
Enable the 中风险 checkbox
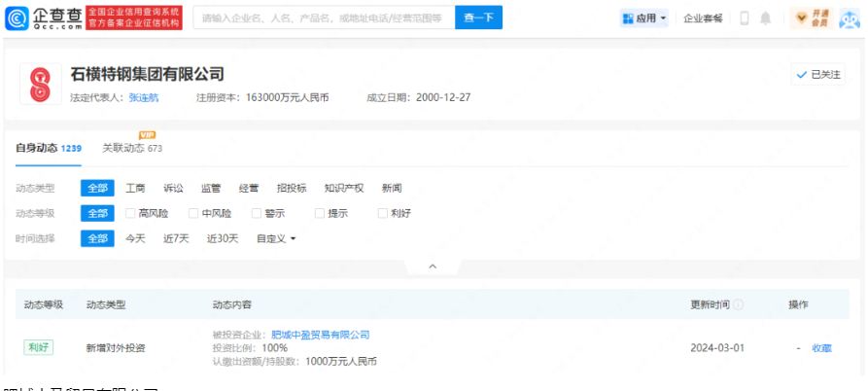pyautogui.click(x=193, y=213)
